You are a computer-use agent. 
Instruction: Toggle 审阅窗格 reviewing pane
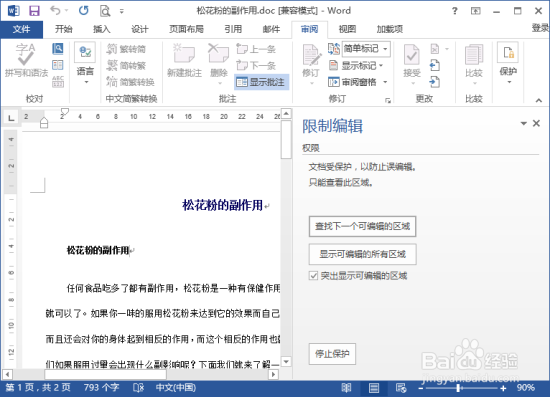(x=353, y=82)
